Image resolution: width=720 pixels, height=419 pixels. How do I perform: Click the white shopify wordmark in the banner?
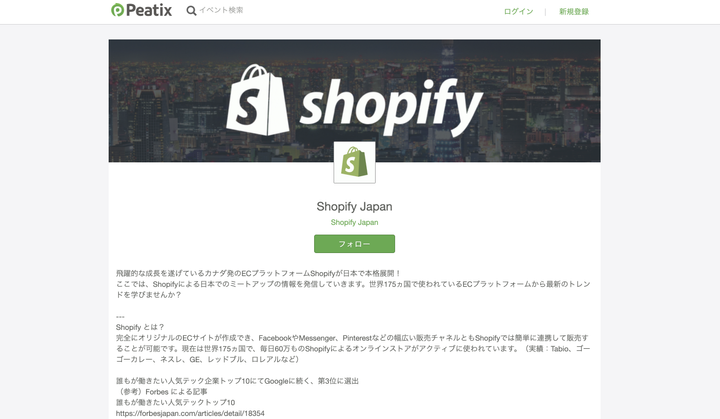[391, 107]
